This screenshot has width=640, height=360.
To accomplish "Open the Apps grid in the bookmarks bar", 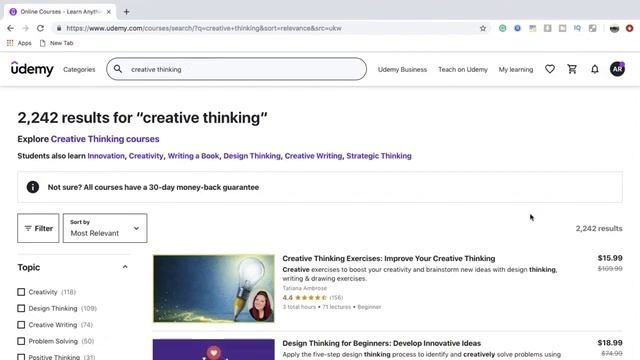I will pos(19,43).
